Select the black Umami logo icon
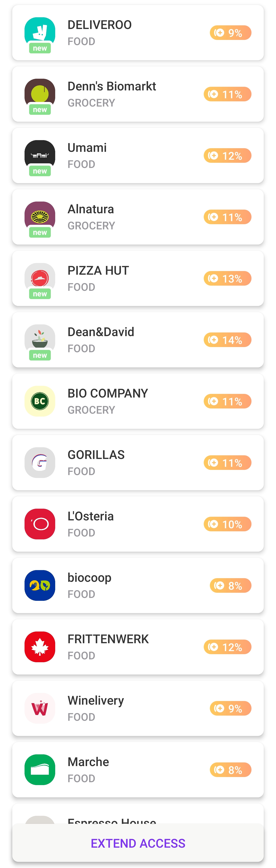Image resolution: width=276 pixels, height=868 pixels. click(x=40, y=155)
